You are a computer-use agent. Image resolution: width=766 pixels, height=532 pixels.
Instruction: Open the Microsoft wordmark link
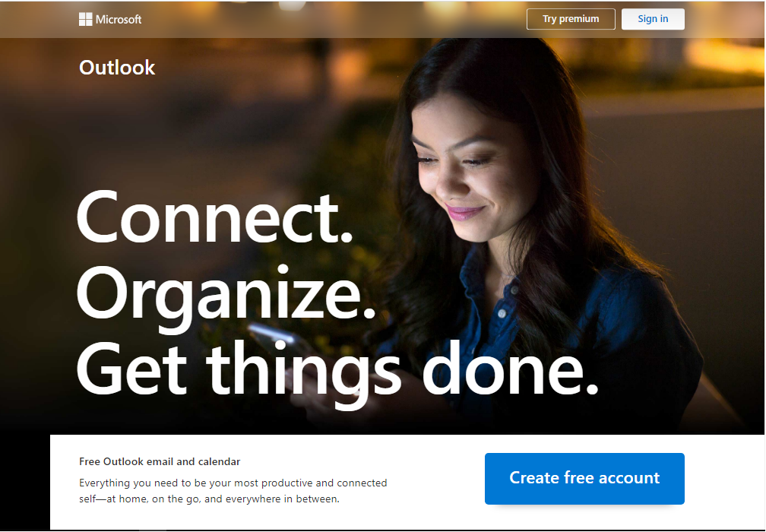(119, 20)
